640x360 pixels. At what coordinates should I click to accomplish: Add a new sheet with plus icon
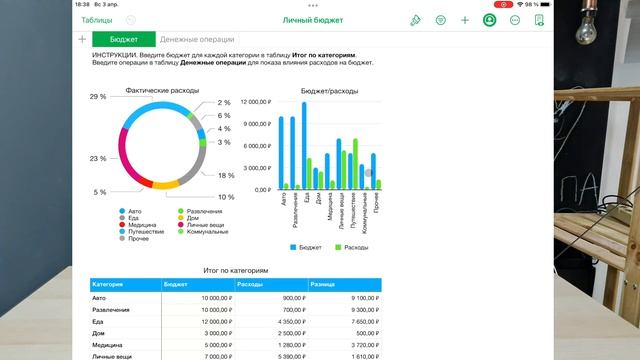coord(82,39)
